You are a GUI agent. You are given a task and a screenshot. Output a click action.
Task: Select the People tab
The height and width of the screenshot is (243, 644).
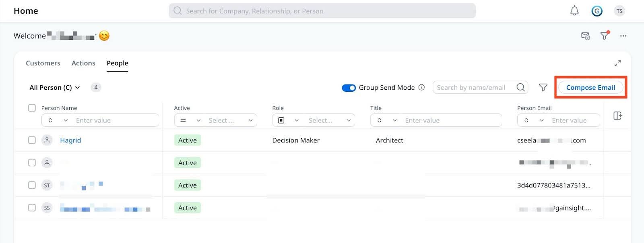point(118,63)
